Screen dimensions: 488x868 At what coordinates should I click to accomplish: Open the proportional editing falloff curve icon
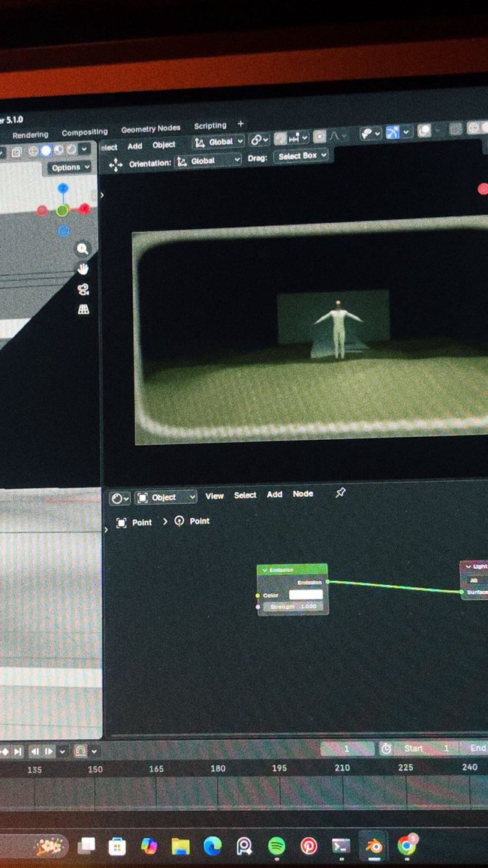click(x=338, y=135)
